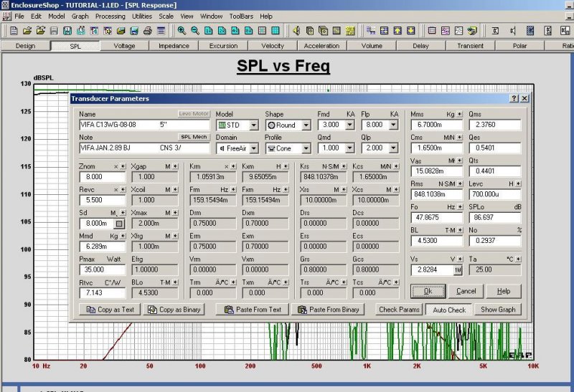Expand the Flp 8.000 dropdown
Viewport: 574px width, 392px height.
pyautogui.click(x=393, y=125)
